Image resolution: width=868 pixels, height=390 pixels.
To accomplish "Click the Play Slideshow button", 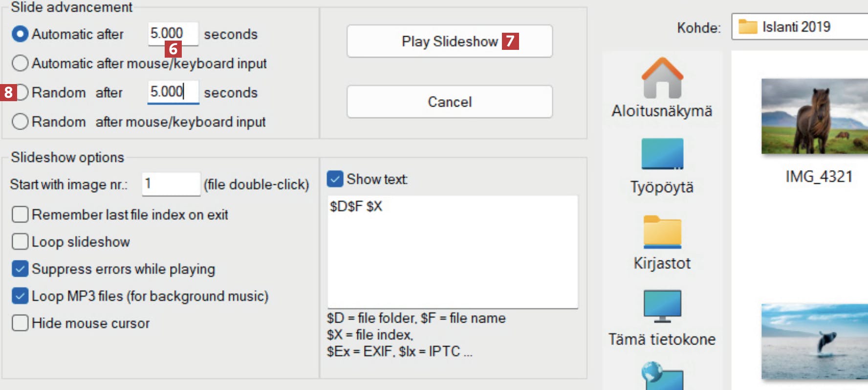I will point(449,42).
